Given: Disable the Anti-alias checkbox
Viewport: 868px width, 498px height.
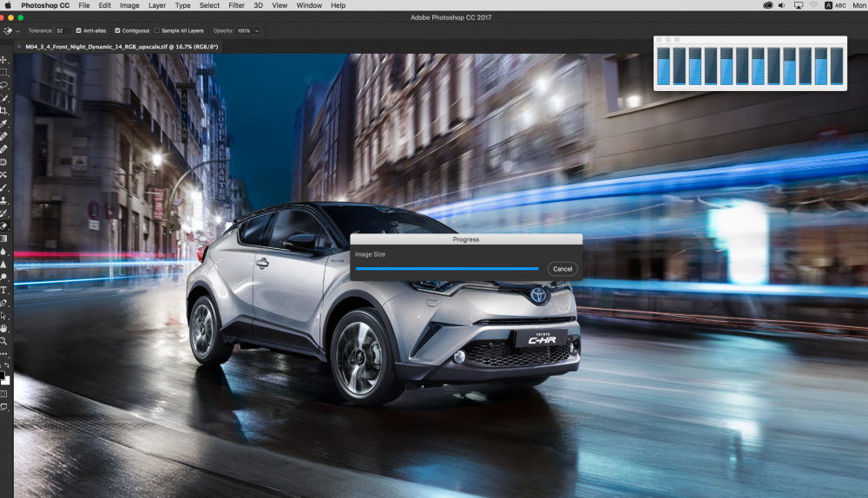Looking at the screenshot, I should pos(79,30).
